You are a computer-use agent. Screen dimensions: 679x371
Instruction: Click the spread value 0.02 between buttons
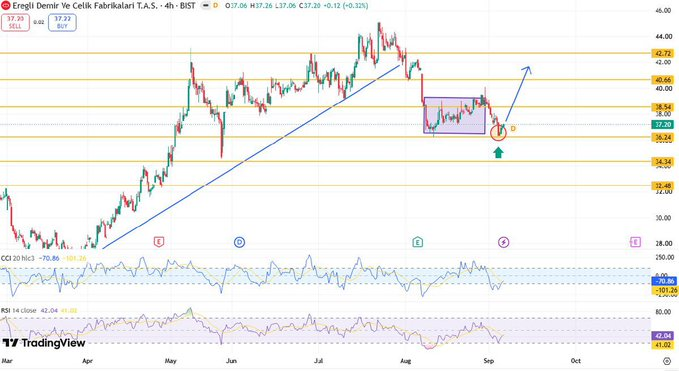[39, 22]
